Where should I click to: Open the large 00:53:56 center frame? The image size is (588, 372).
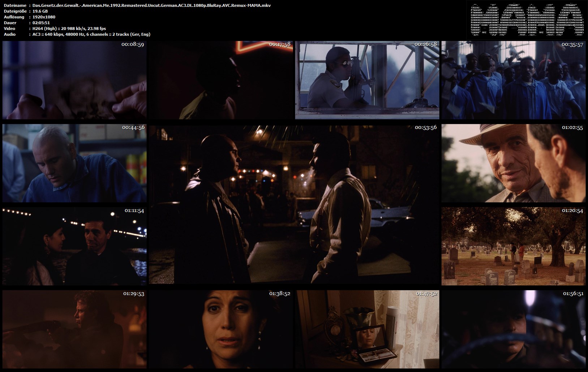[x=294, y=205]
